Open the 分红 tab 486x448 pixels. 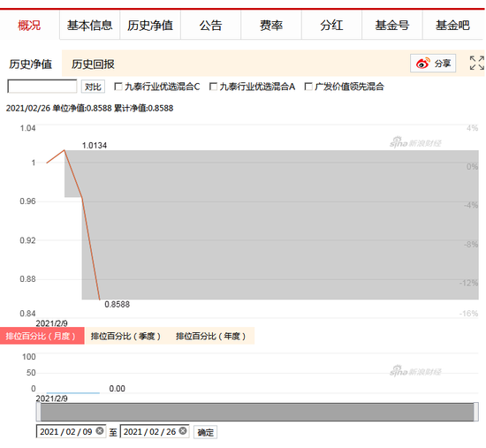click(x=331, y=25)
